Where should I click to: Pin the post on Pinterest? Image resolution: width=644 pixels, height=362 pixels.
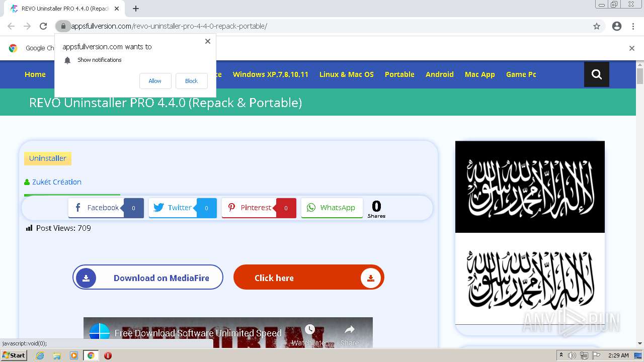point(259,208)
